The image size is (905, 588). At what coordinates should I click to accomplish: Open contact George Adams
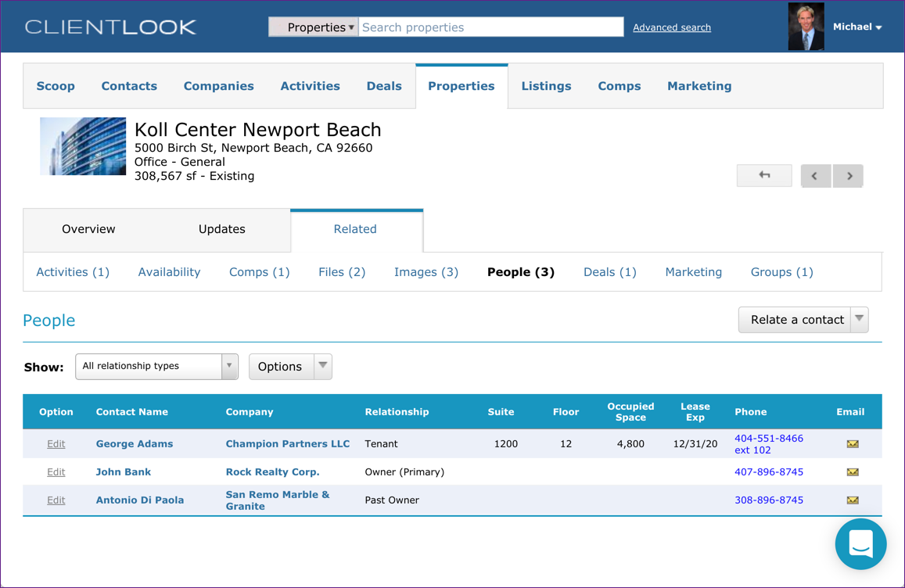point(135,444)
